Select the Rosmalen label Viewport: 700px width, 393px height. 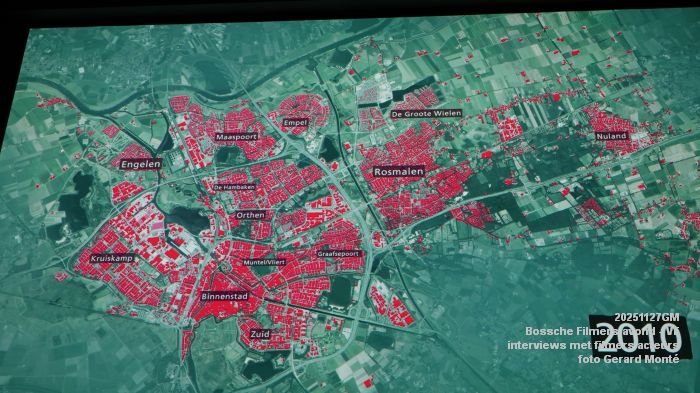pyautogui.click(x=398, y=172)
